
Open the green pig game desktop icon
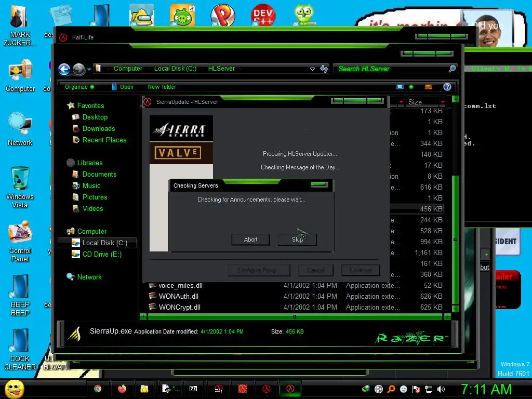click(x=182, y=15)
